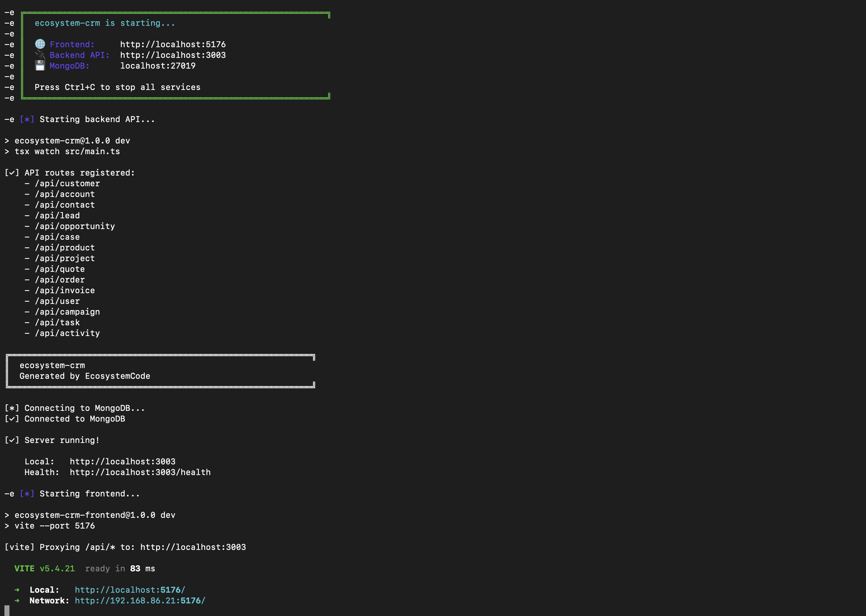Select the /api/opportunity route entry
This screenshot has height=616, width=866.
[75, 226]
